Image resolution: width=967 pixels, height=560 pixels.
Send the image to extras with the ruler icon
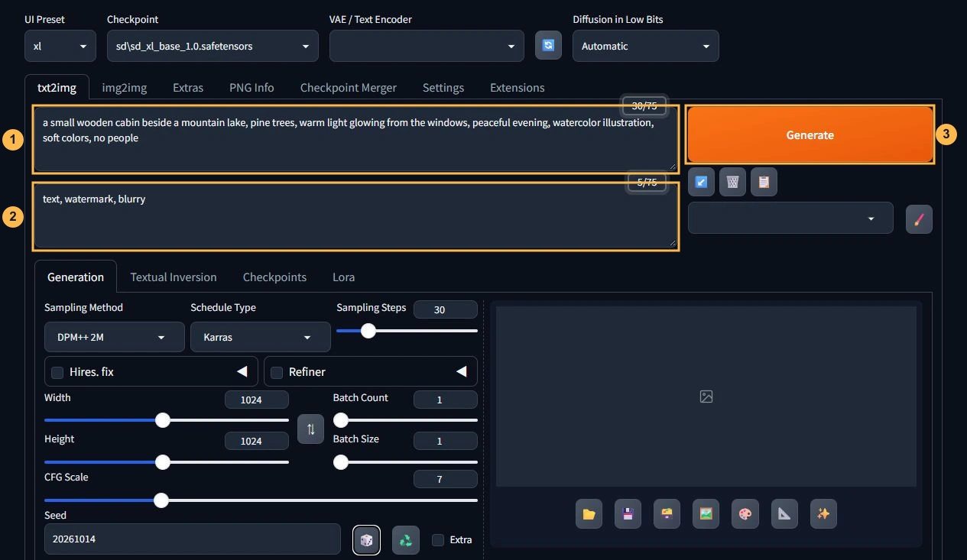tap(784, 514)
